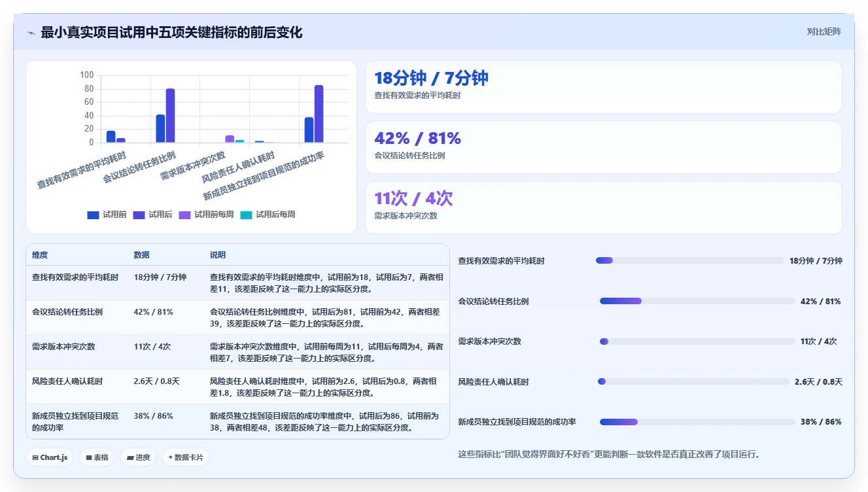The height and width of the screenshot is (492, 868).
Task: Click the 42% / 81% card value
Action: (x=417, y=138)
